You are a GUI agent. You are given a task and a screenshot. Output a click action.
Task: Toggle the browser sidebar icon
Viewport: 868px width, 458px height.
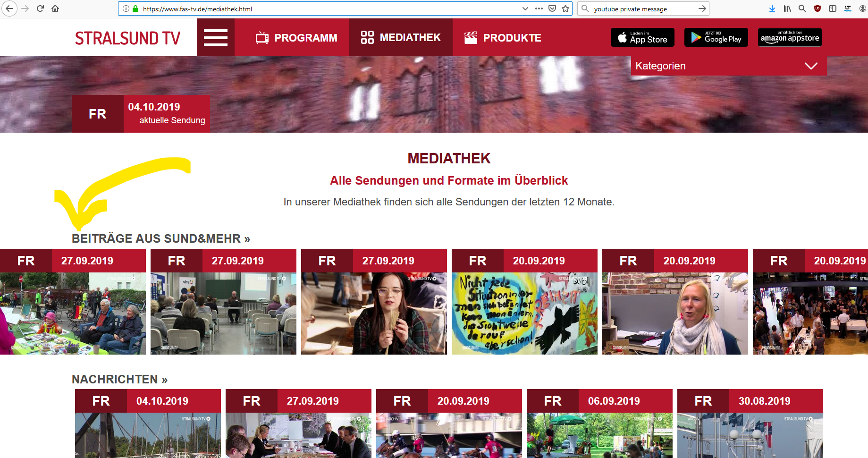[x=833, y=8]
